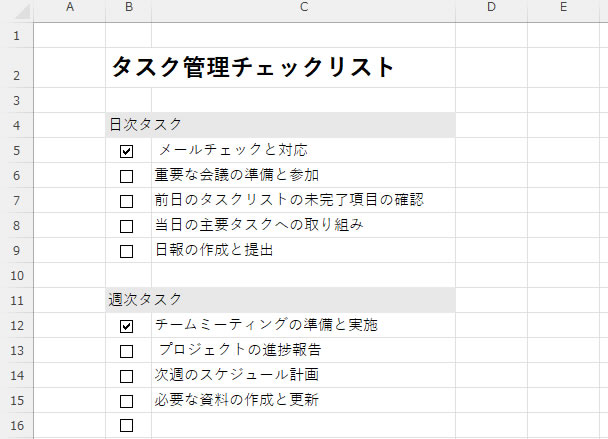Screen dimensions: 608x439
Task: Check the 当日の主要タスクへの取り組み checkbox
Action: (x=126, y=227)
